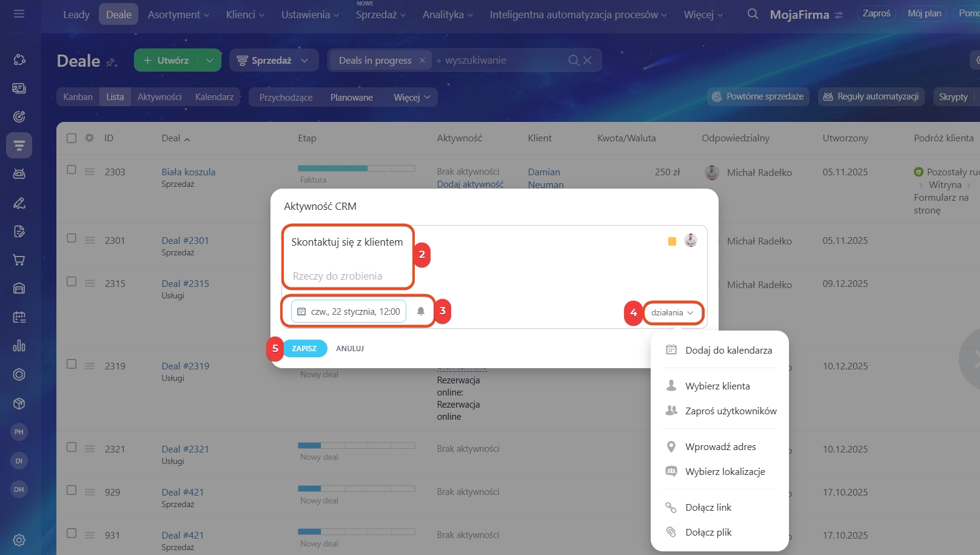Open the DI avatar in the sidebar

(19, 461)
